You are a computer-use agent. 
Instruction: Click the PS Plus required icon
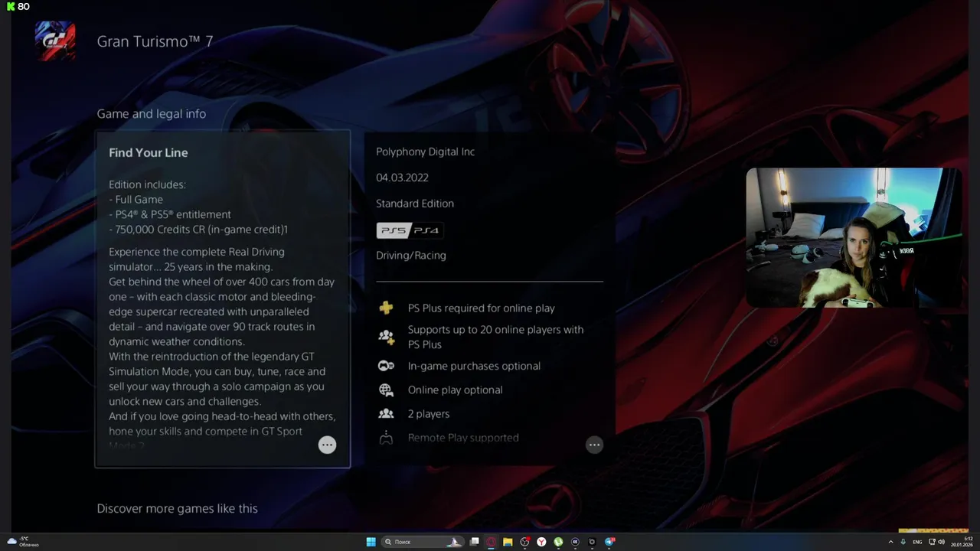click(x=386, y=308)
